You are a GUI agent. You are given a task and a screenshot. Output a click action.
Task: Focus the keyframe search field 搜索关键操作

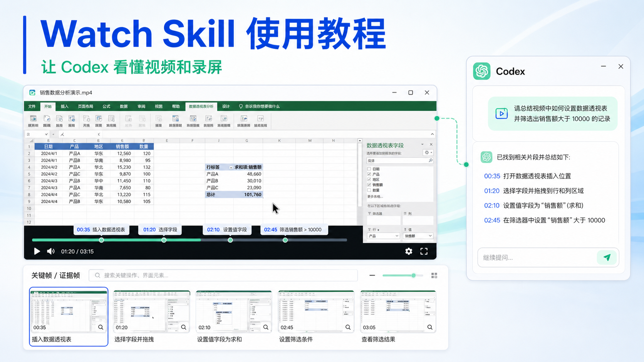click(223, 275)
